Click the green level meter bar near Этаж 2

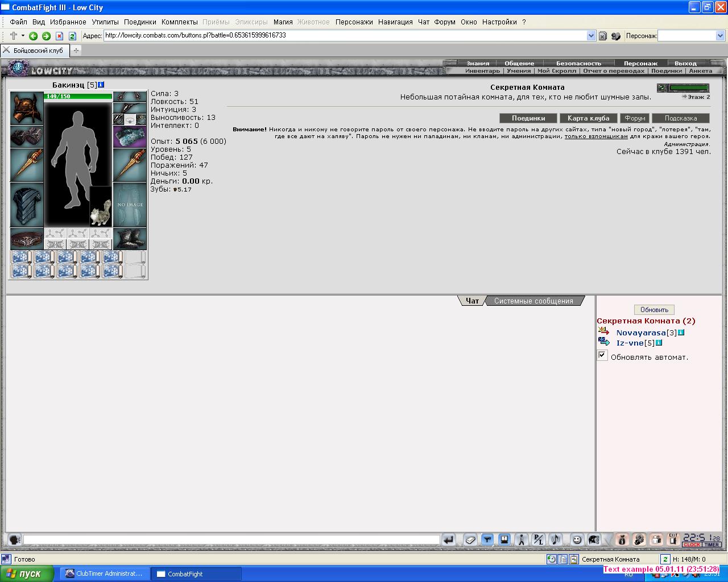coord(689,88)
